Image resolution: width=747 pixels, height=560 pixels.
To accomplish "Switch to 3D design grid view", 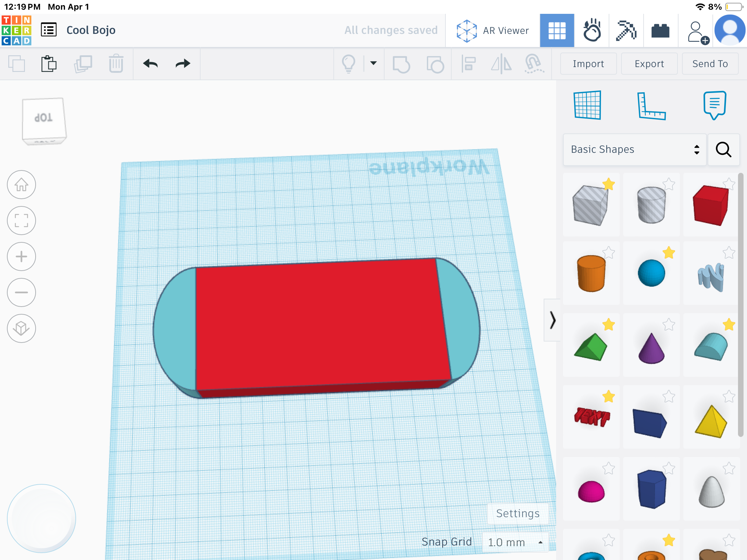I will (557, 30).
